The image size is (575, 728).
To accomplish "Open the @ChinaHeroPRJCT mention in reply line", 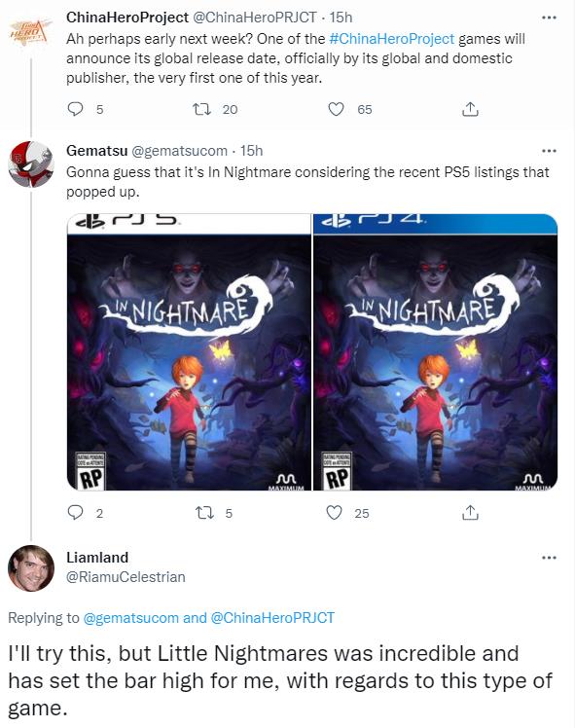I will (272, 618).
